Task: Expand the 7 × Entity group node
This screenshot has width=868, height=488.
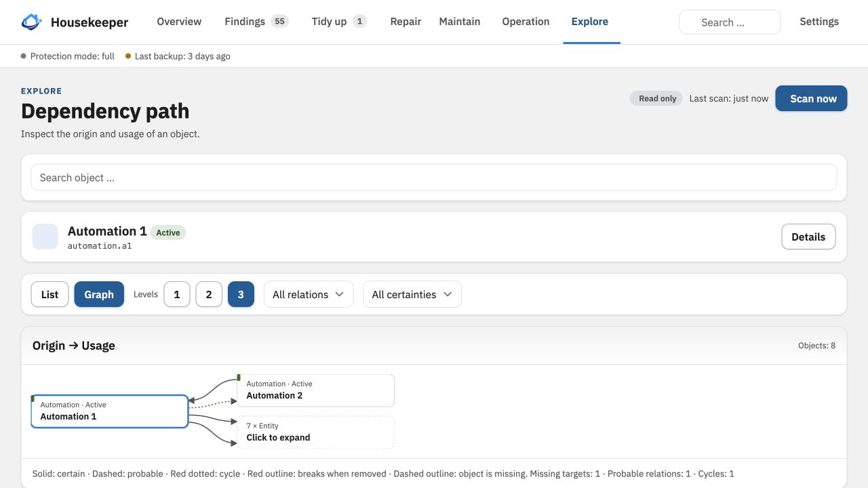Action: coord(316,432)
